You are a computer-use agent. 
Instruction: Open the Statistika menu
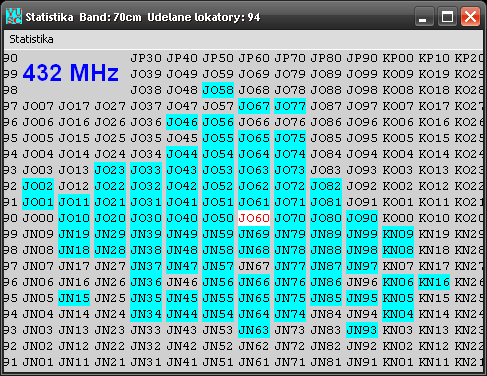(31, 39)
